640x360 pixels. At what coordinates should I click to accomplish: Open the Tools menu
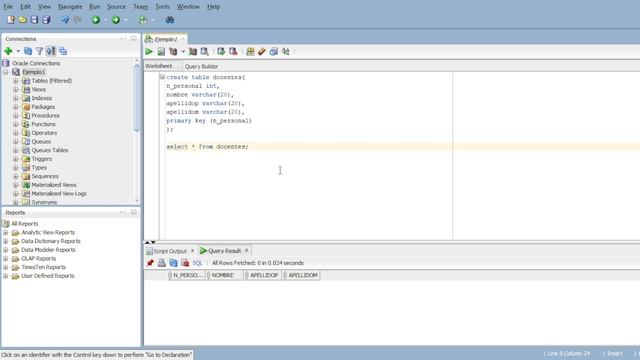point(162,7)
